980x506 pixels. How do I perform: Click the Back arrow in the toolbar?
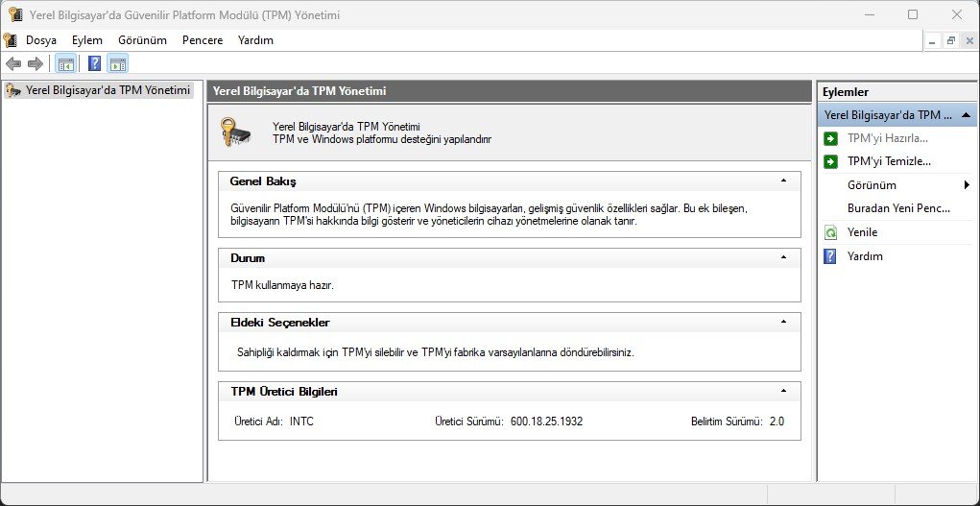(13, 64)
